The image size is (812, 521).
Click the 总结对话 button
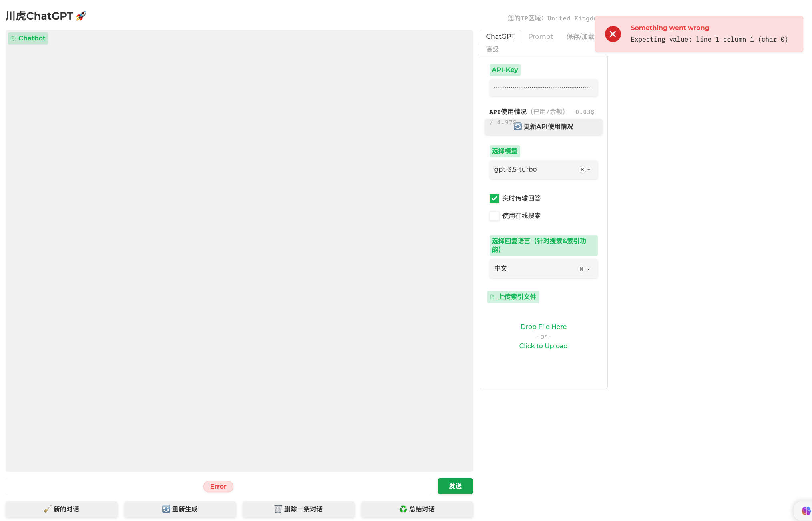[417, 509]
